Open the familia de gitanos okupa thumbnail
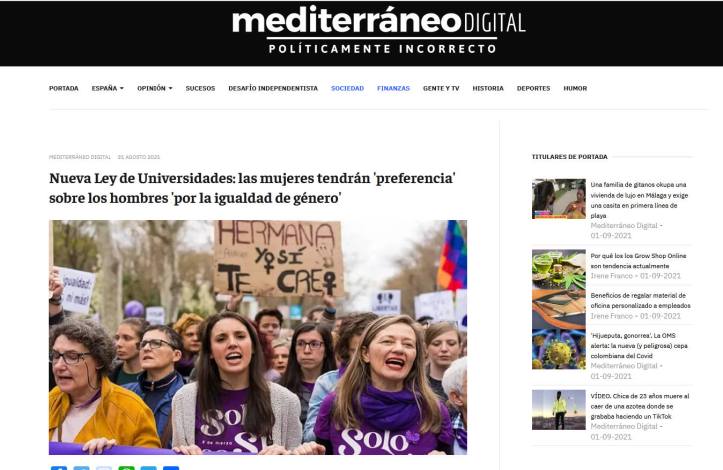 (558, 199)
